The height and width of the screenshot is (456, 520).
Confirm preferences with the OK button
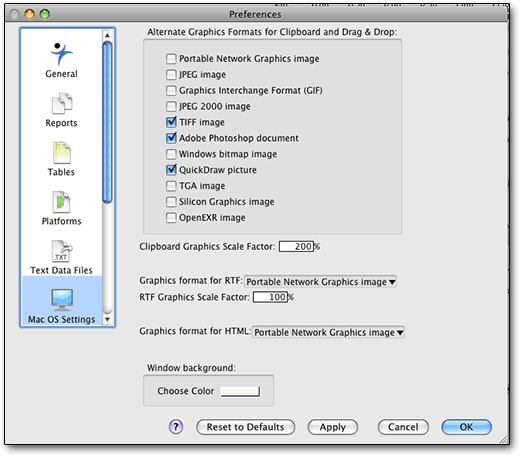click(466, 427)
